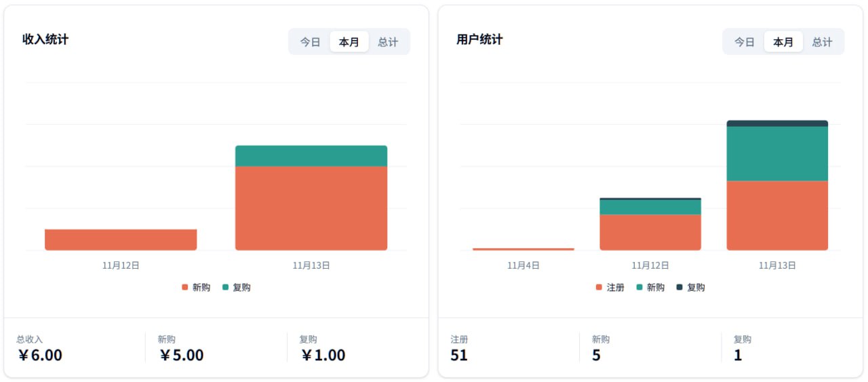Viewport: 868px width, 382px height.
Task: Click green 复购 segment of 11月13日 revenue bar
Action: [x=311, y=156]
